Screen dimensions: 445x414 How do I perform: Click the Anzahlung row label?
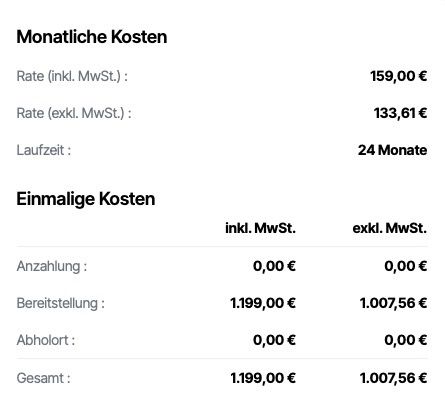point(52,266)
